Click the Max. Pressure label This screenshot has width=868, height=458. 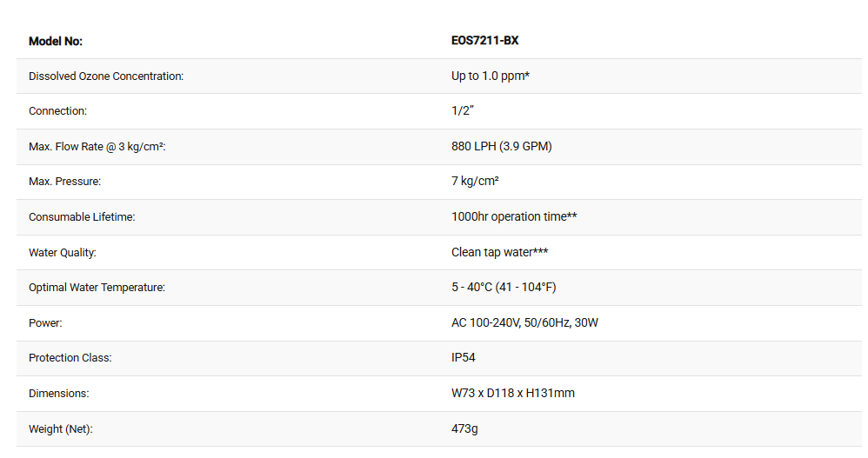(65, 182)
